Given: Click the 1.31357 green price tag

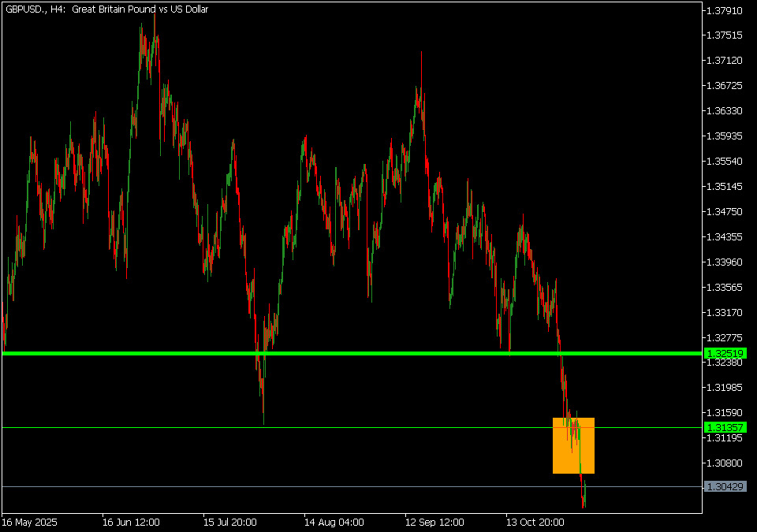Looking at the screenshot, I should [x=725, y=427].
